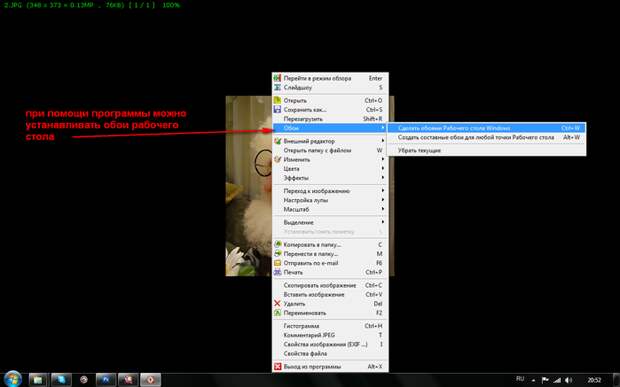Select Вставить изображение entry
This screenshot has height=387, width=620.
click(330, 294)
